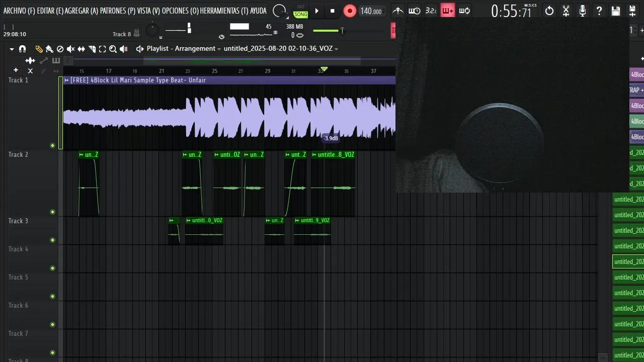Toggle the metronome icon
Screen dimensions: 644x362
pyautogui.click(x=398, y=11)
